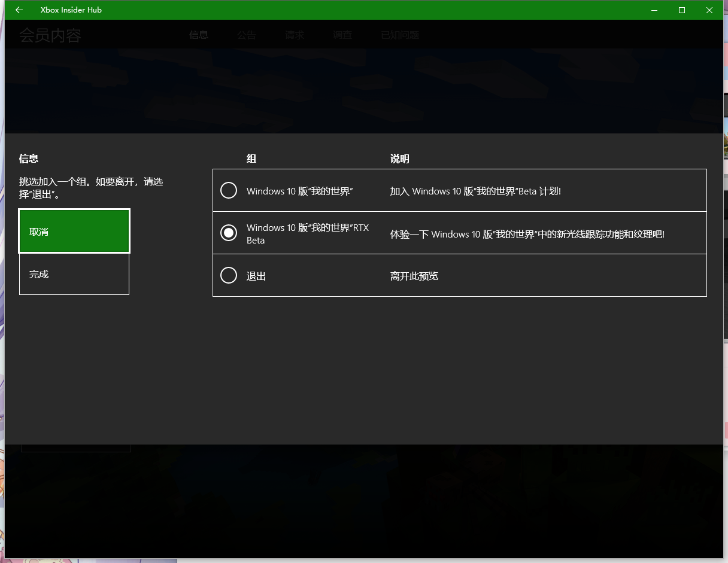Minimize the Xbox Insider Hub window

click(x=654, y=10)
